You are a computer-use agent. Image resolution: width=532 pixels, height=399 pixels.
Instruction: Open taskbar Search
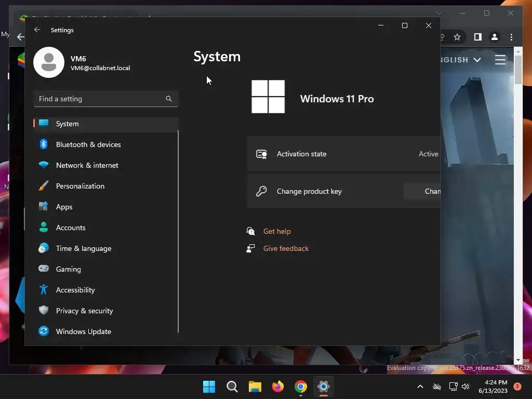(x=232, y=387)
